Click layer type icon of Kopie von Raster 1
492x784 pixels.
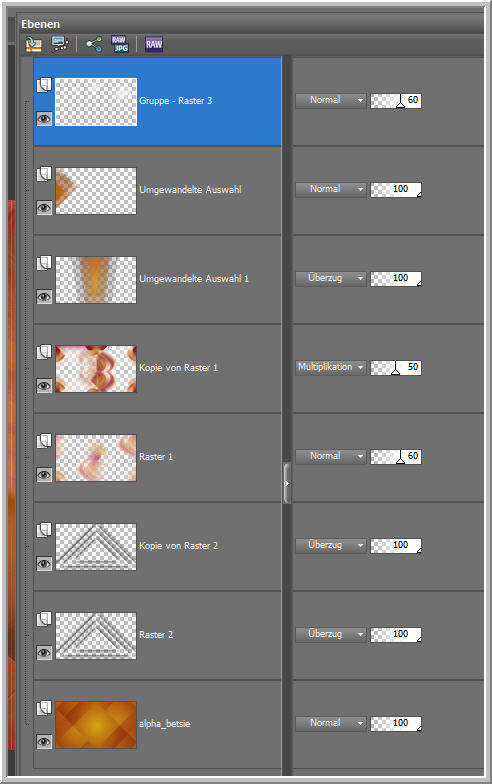tap(44, 352)
